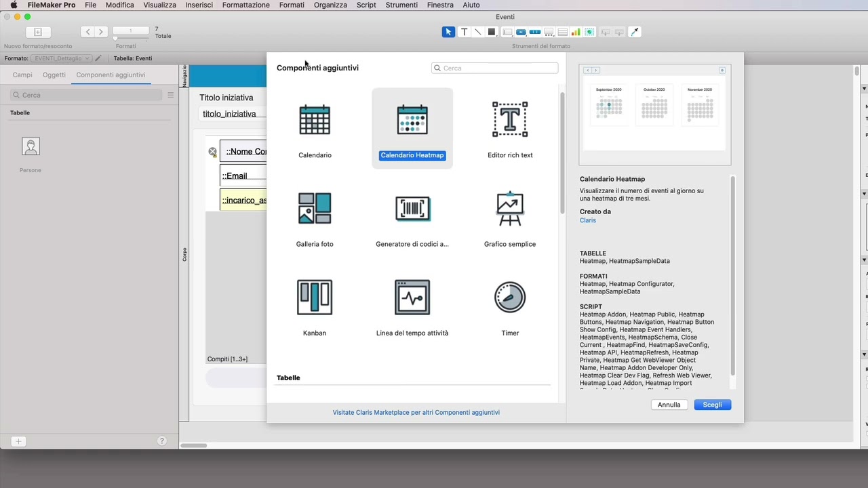
Task: Click the Nuovo formato/resoconto button
Action: point(38,32)
